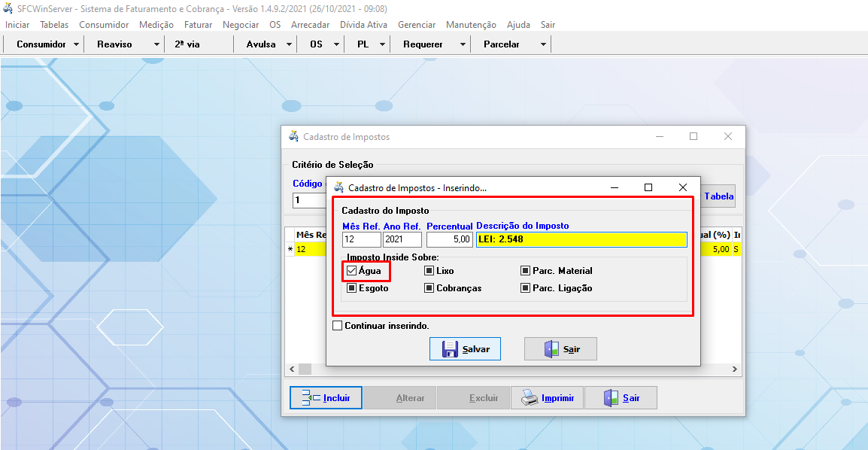The width and height of the screenshot is (868, 450).
Task: Uncheck the Água checkbox
Action: pyautogui.click(x=351, y=271)
